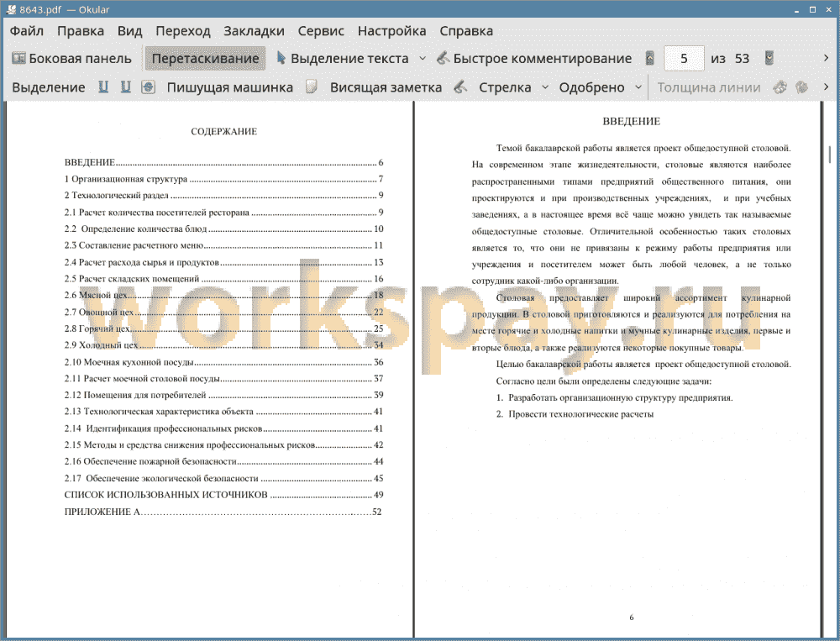This screenshot has width=840, height=641.
Task: Select the Выделение highlighter annotation
Action: [x=48, y=87]
